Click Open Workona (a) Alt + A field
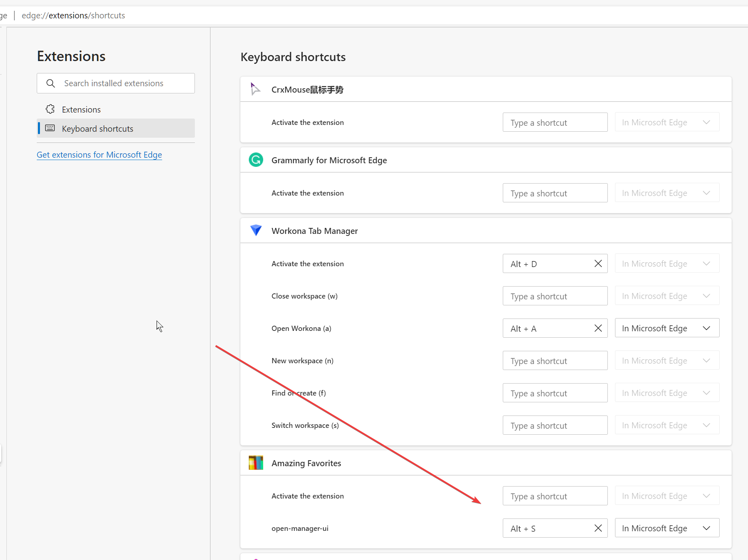Screen dimensions: 748x560 pos(555,328)
